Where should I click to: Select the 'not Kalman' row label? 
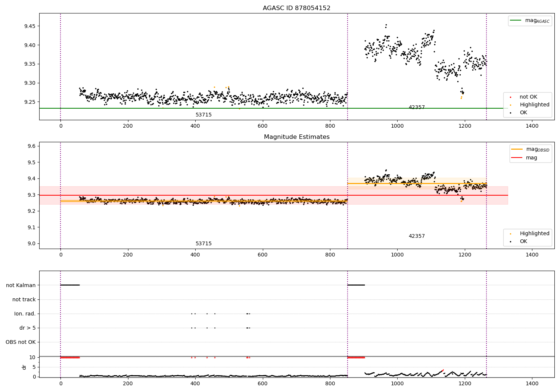[x=21, y=286]
